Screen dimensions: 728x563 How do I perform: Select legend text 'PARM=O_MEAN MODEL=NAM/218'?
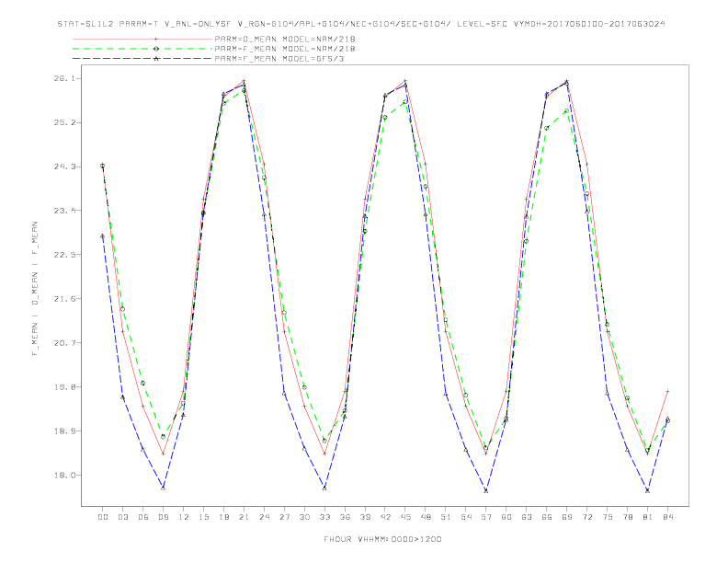coord(285,39)
